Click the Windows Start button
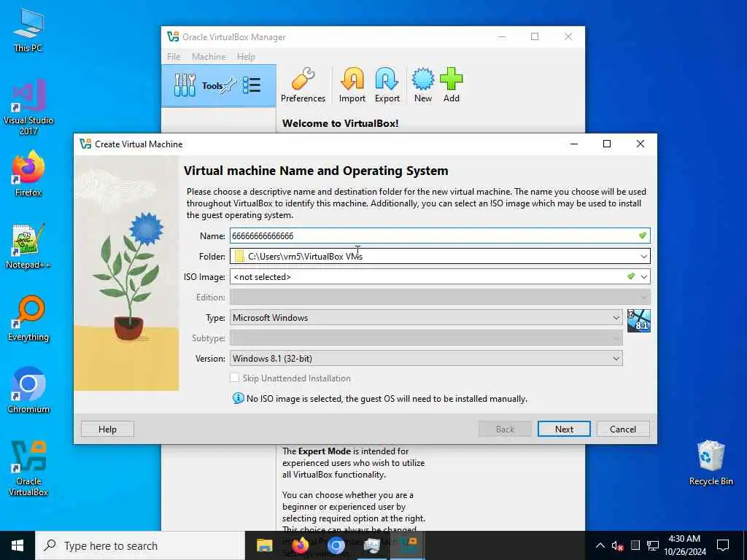 (18, 545)
